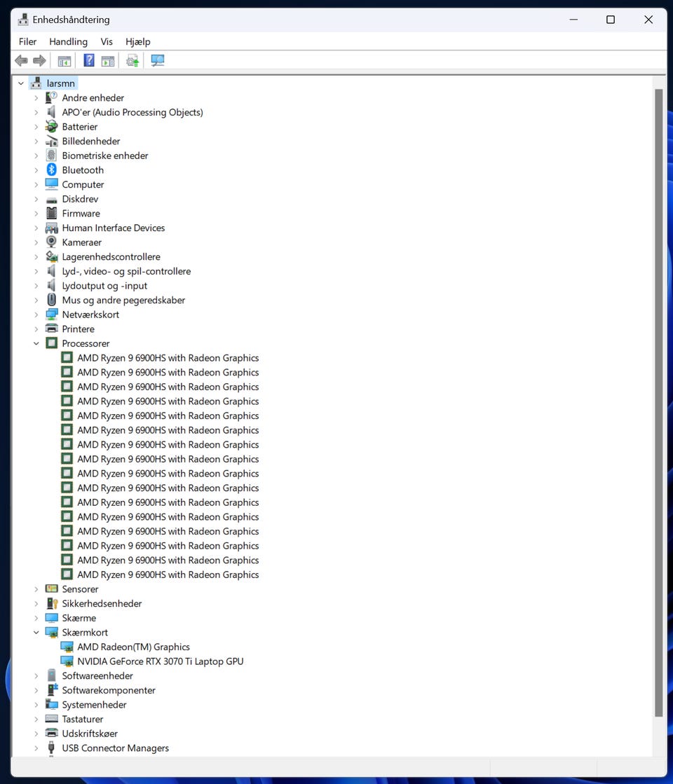This screenshot has width=673, height=784.
Task: Expand the Skærme category arrow
Action: 36,618
